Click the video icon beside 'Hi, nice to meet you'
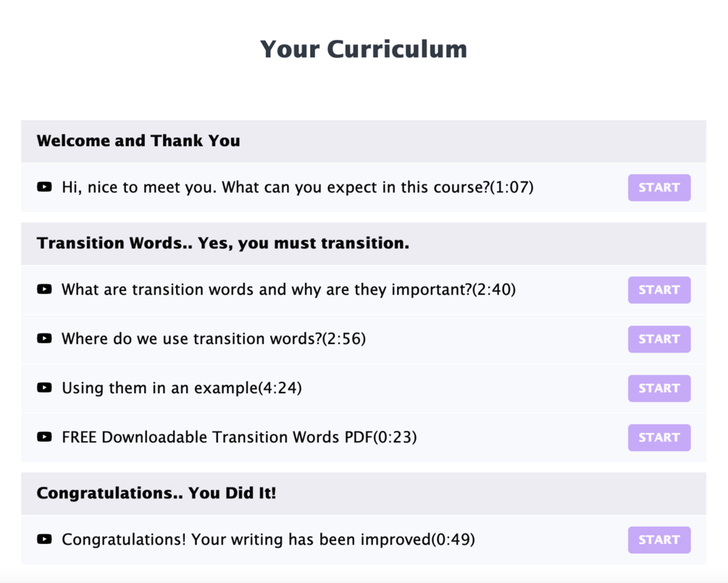 [x=44, y=187]
